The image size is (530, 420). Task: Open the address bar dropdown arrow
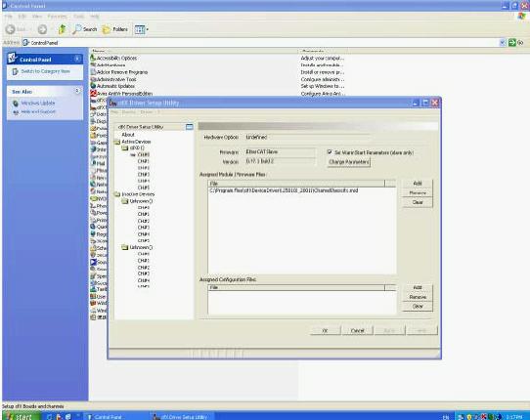pos(503,43)
